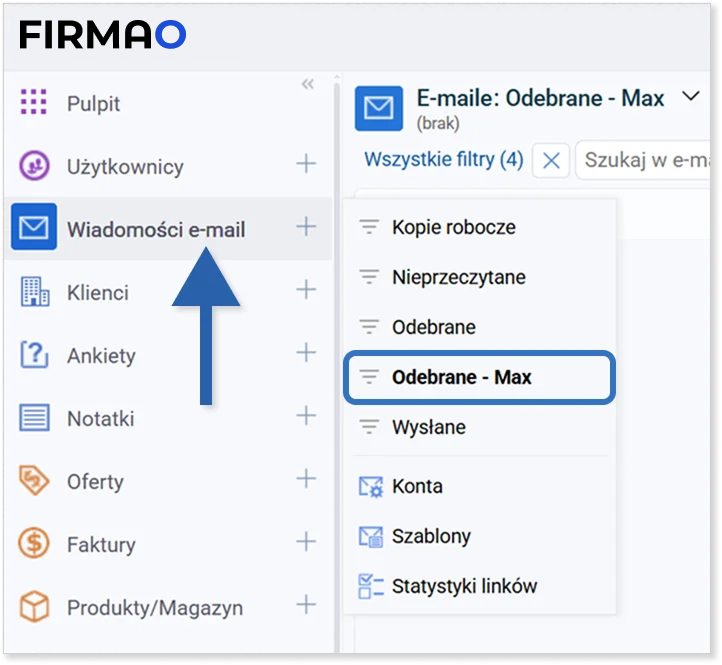
Task: Click the Notatki notes icon
Action: (x=34, y=418)
